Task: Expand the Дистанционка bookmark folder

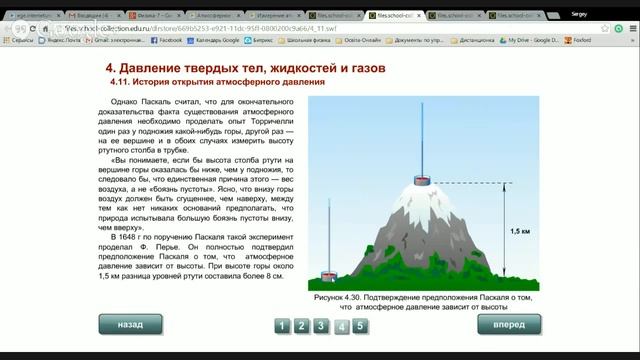Action: coord(473,40)
